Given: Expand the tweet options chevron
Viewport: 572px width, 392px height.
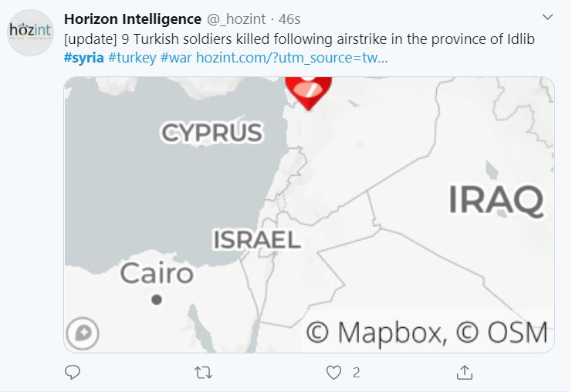Looking at the screenshot, I should tap(547, 17).
